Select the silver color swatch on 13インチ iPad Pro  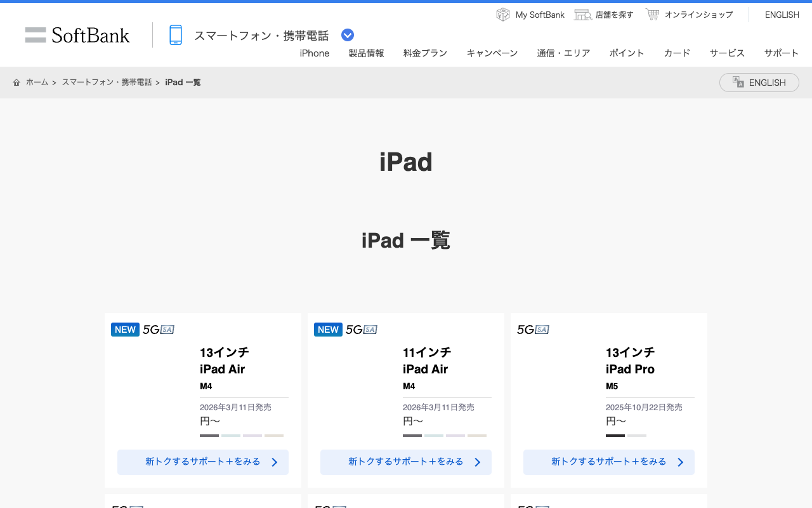pos(637,436)
